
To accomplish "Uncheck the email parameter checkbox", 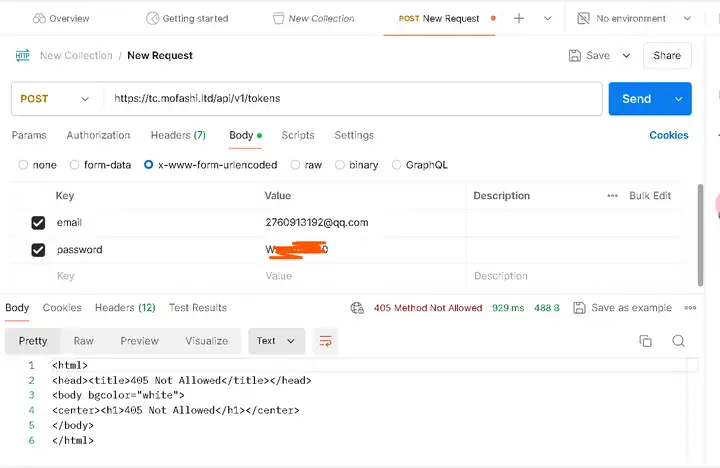I will tap(38, 223).
